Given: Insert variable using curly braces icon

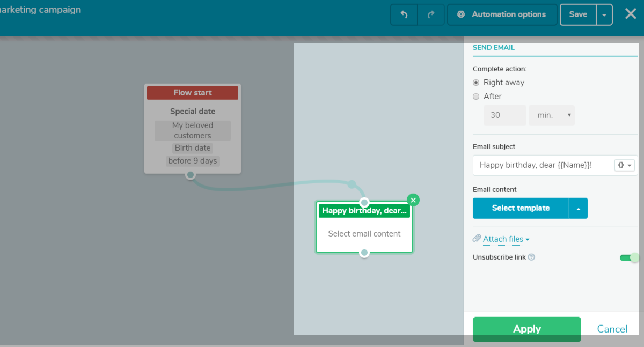Looking at the screenshot, I should [625, 165].
